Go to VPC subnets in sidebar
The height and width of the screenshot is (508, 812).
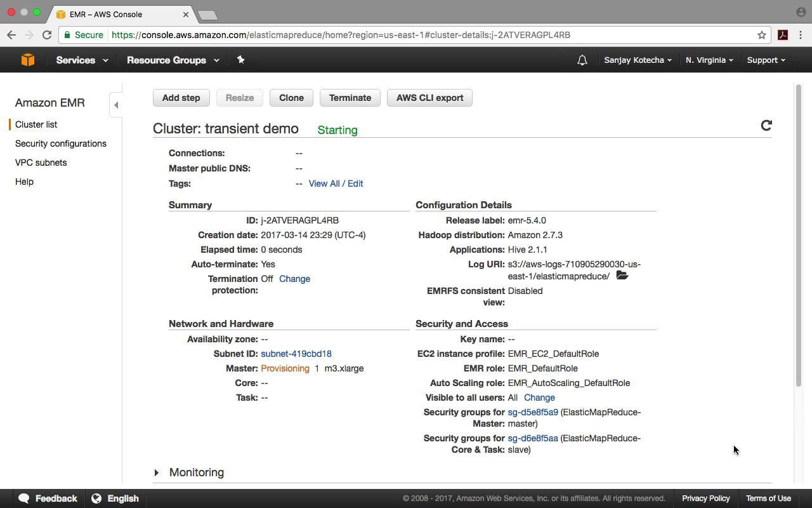point(41,163)
